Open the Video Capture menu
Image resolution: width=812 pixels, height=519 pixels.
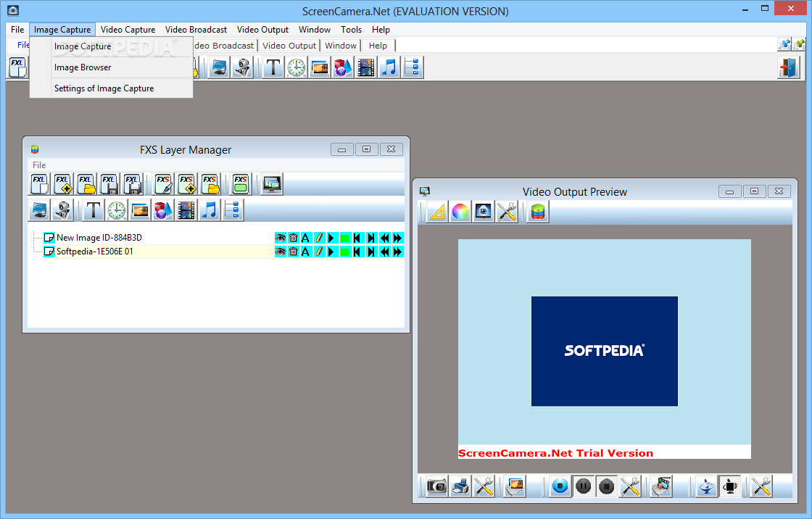(128, 30)
